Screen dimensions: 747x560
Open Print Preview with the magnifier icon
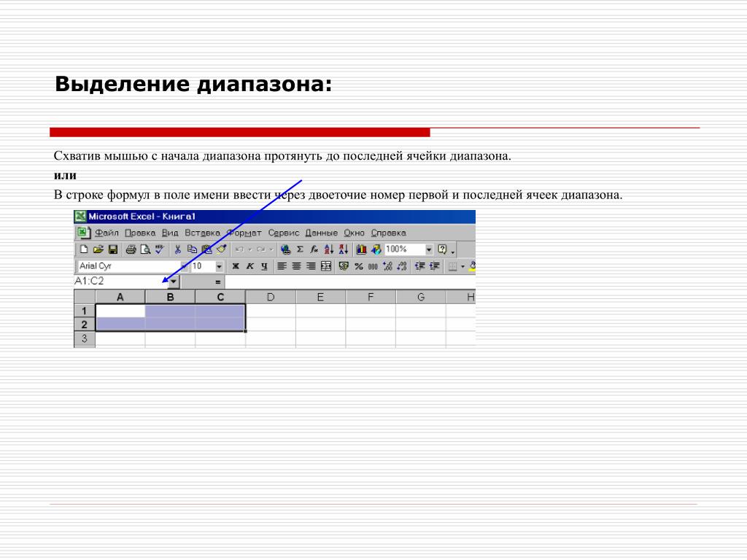[x=145, y=249]
